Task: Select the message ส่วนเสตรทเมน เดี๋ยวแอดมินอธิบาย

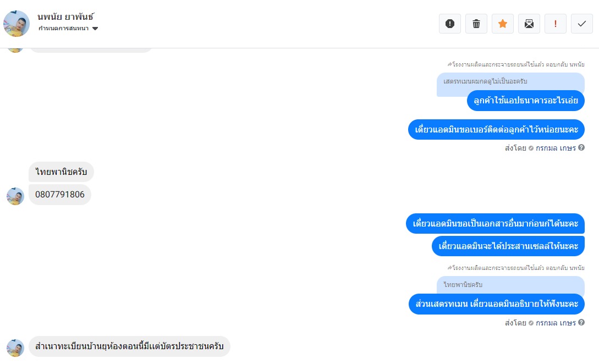Action: point(497,304)
